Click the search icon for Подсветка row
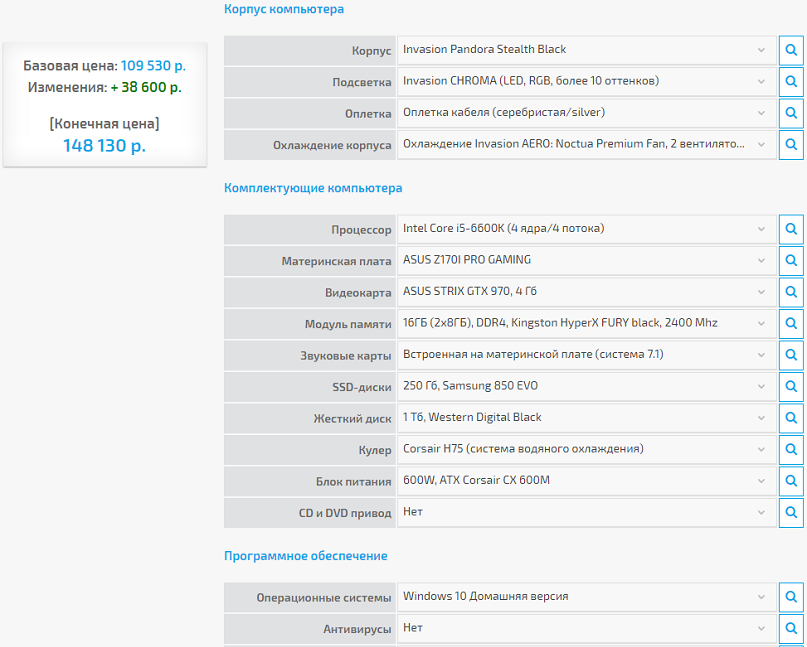807x647 pixels. point(792,82)
